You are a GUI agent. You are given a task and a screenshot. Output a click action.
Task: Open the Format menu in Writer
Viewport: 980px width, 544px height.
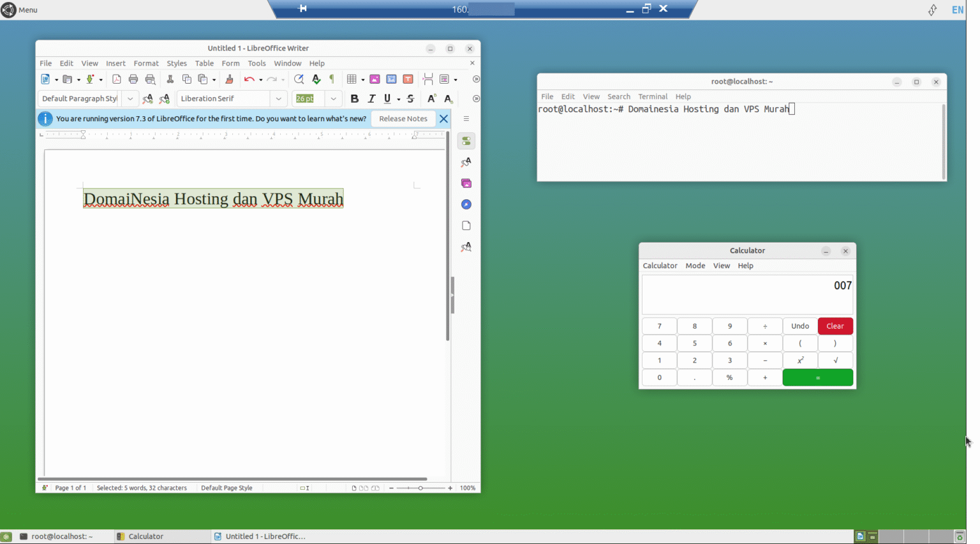pos(146,63)
